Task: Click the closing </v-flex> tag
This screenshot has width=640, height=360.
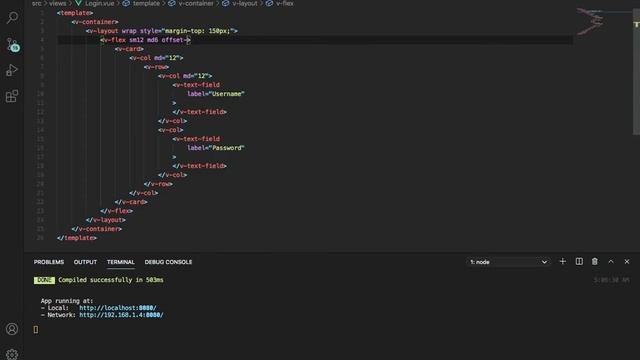Action: coord(116,211)
